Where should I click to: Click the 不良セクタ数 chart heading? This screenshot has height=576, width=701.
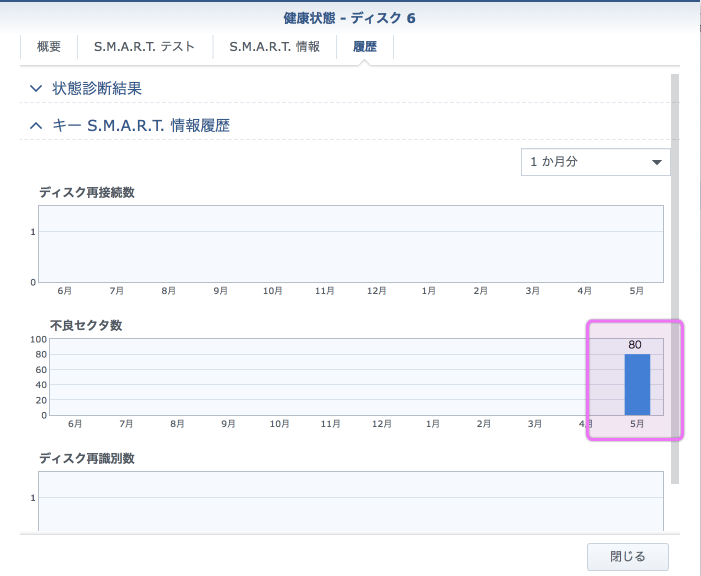(x=87, y=325)
